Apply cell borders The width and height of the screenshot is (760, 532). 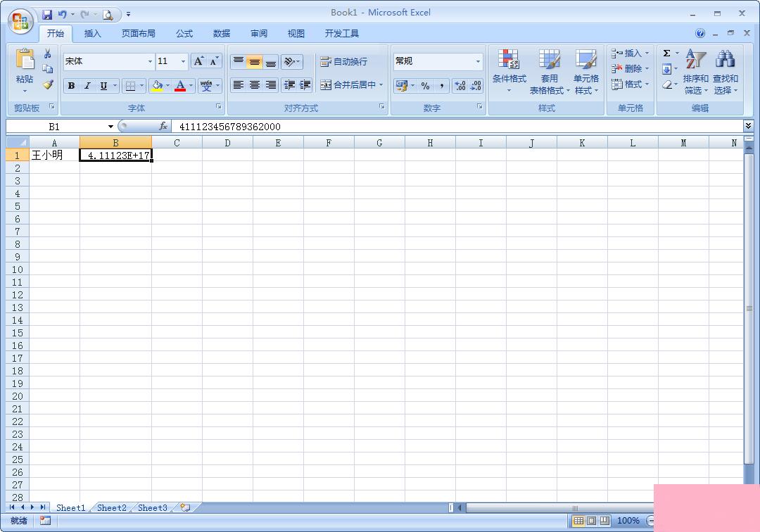click(x=130, y=86)
